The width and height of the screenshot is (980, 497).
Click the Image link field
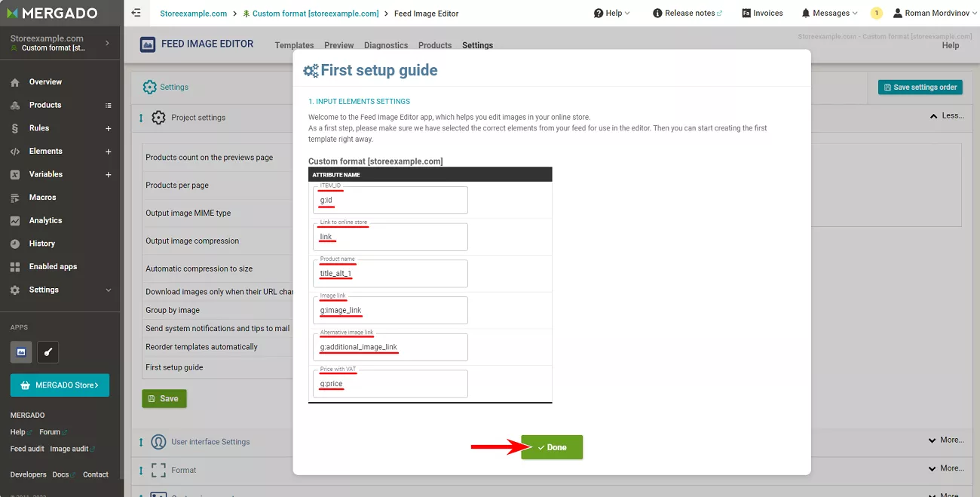coord(390,310)
